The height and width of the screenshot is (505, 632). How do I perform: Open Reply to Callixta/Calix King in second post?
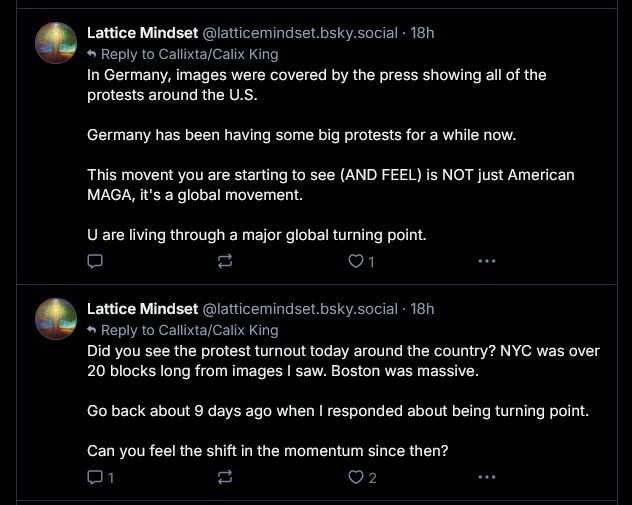click(x=183, y=330)
